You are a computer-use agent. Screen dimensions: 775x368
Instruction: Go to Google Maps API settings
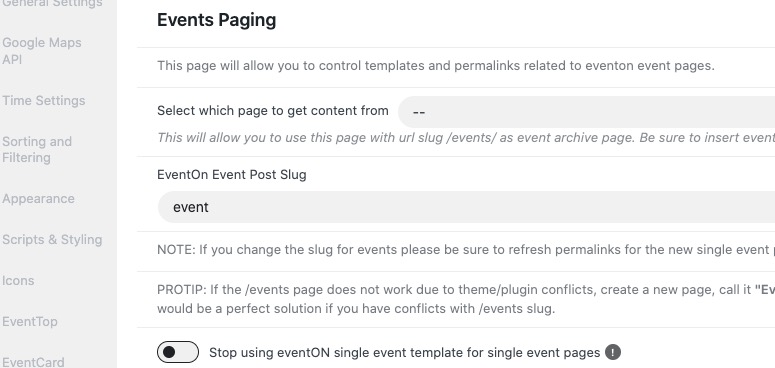[x=42, y=51]
